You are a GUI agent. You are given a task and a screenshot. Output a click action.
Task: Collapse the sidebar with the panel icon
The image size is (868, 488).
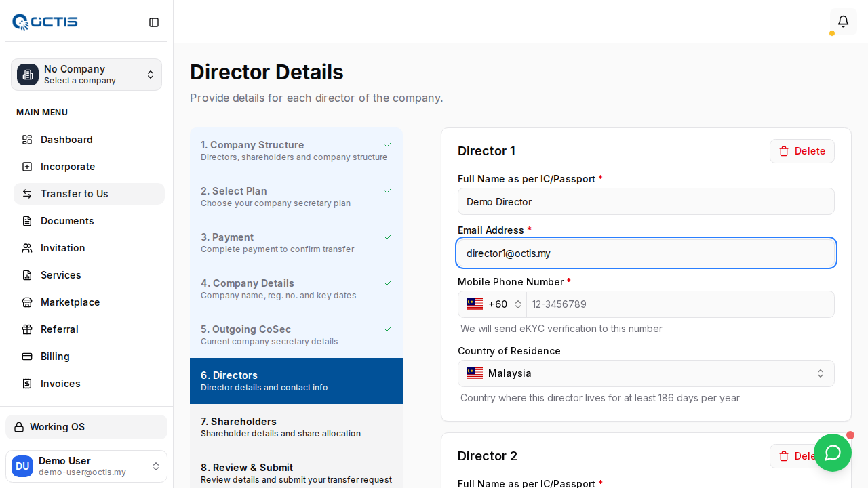click(x=154, y=22)
